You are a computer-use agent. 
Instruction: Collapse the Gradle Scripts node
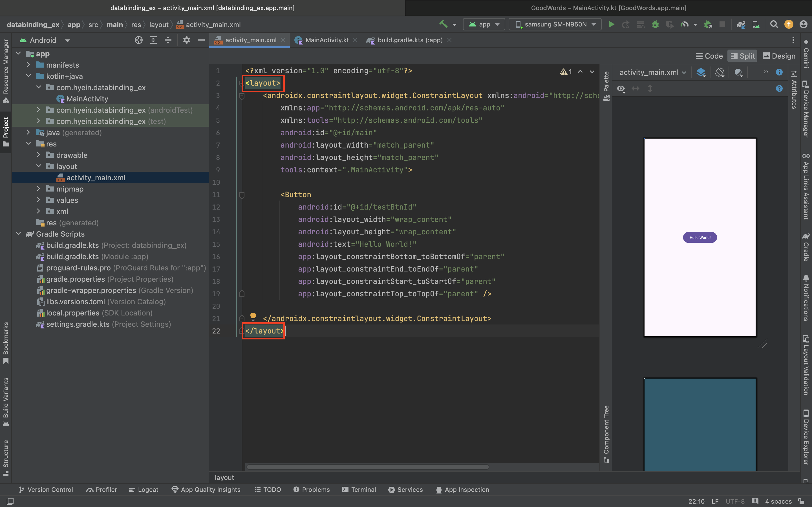[18, 234]
